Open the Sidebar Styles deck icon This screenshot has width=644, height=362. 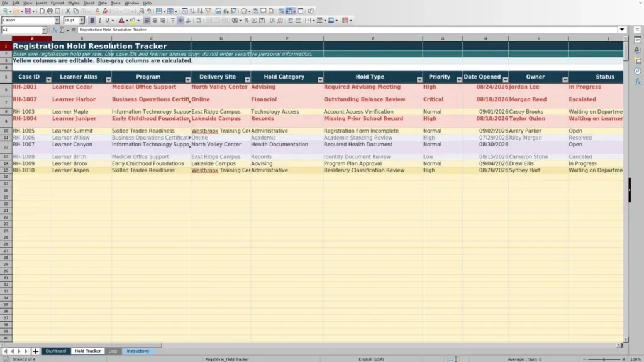click(x=638, y=50)
